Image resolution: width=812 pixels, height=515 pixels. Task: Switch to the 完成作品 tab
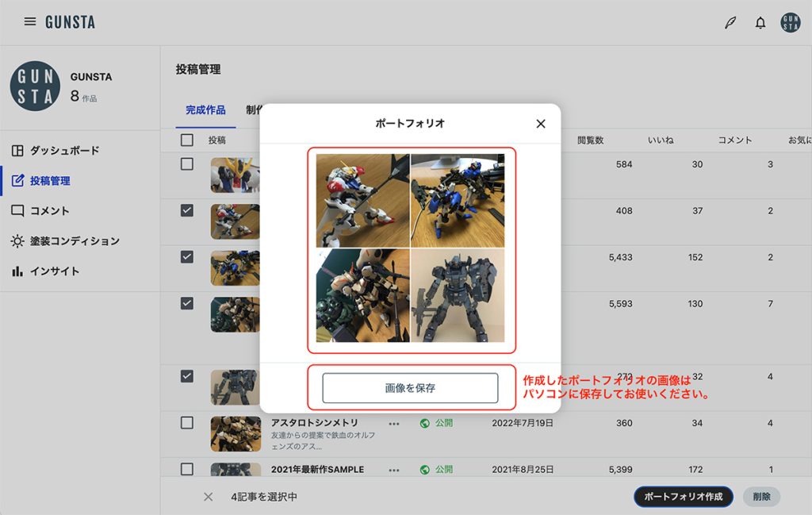205,110
